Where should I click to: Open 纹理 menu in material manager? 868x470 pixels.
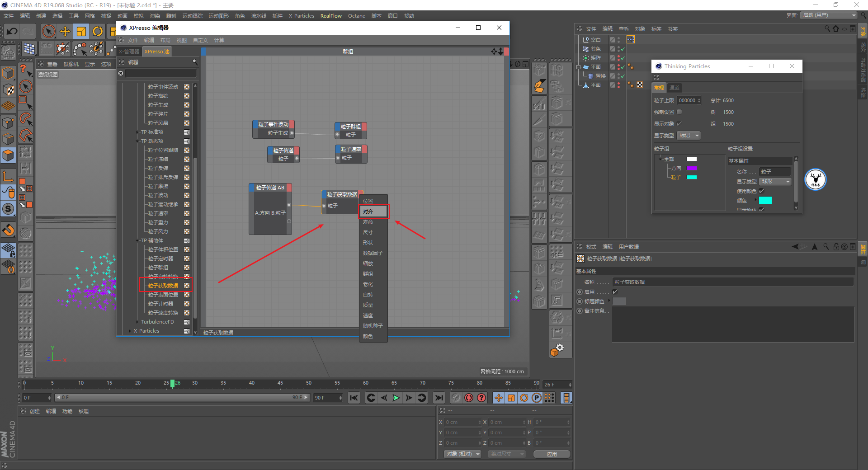84,411
